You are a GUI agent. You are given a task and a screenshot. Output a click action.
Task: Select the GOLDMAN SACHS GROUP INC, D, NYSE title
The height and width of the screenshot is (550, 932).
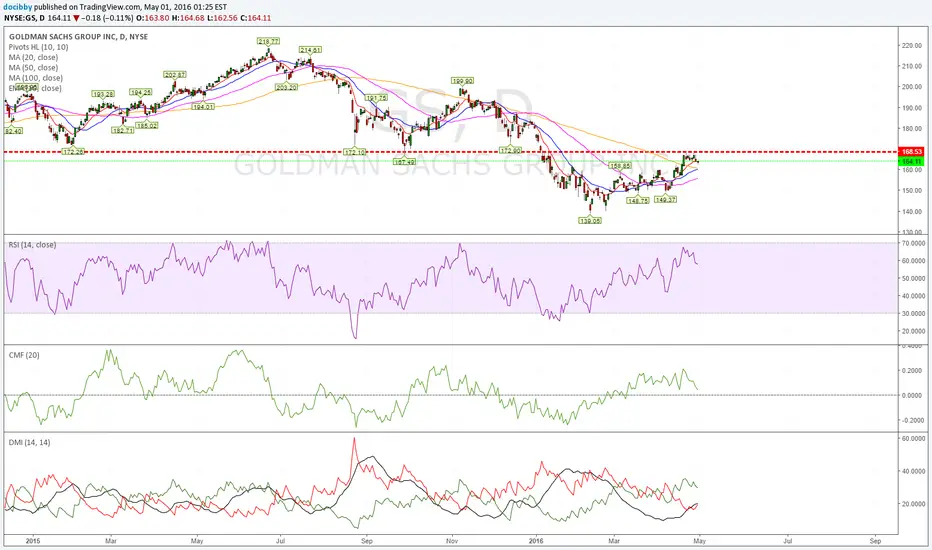point(78,37)
